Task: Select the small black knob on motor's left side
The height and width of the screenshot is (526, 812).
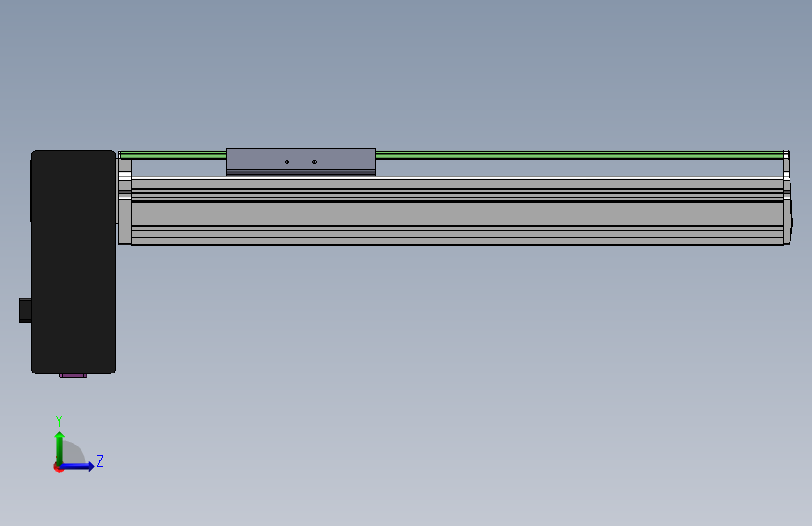Action: tap(25, 310)
